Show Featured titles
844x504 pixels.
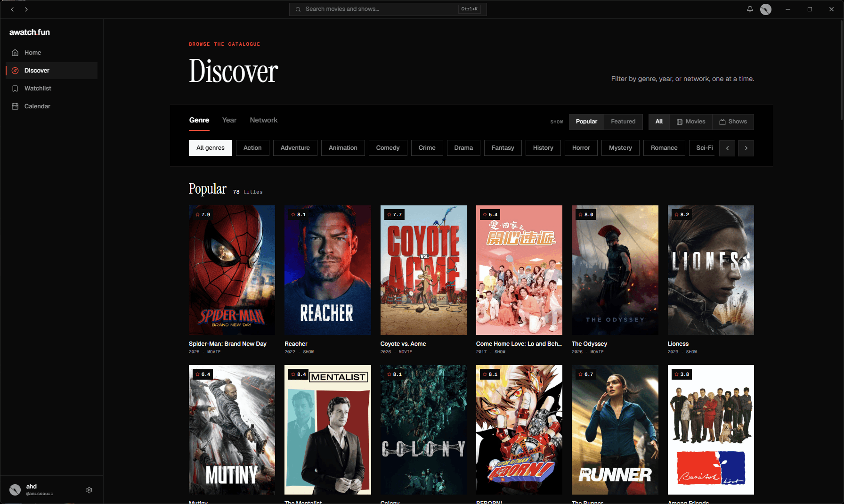click(623, 122)
